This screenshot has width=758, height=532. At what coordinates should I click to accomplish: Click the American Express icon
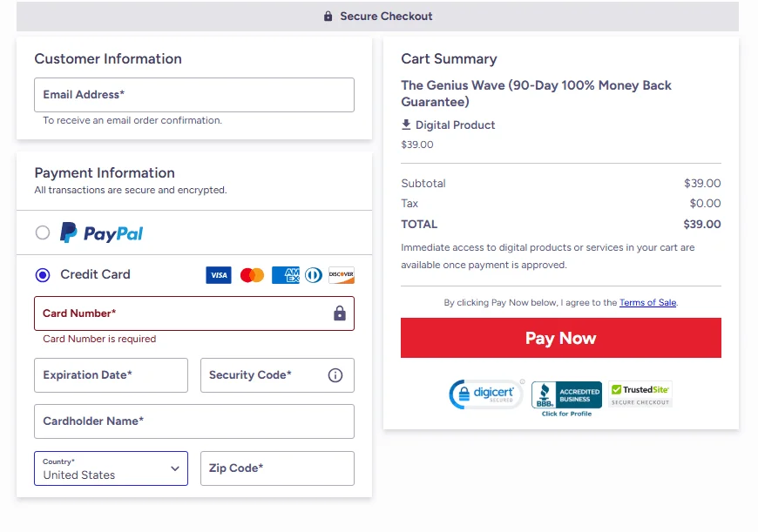286,275
